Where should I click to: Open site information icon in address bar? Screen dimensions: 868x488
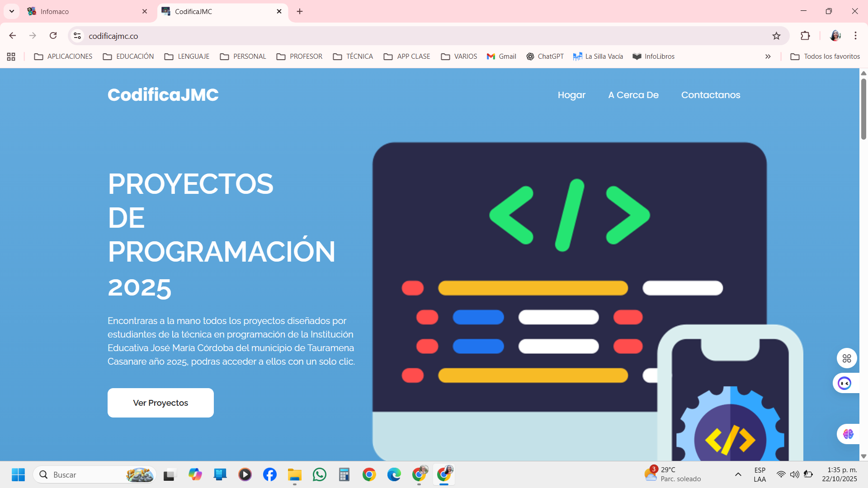77,36
